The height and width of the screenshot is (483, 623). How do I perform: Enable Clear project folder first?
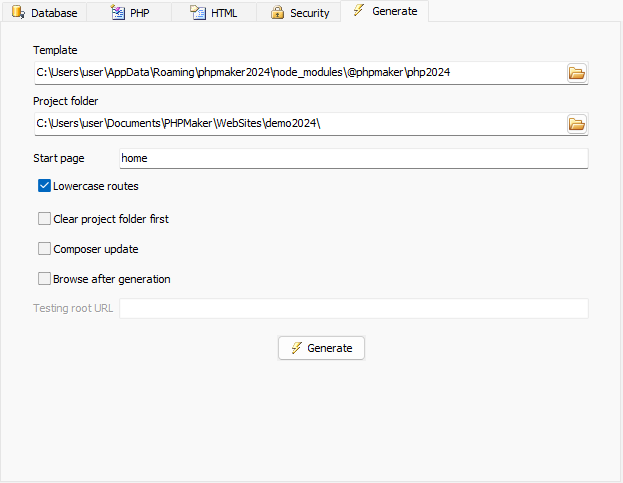point(44,218)
